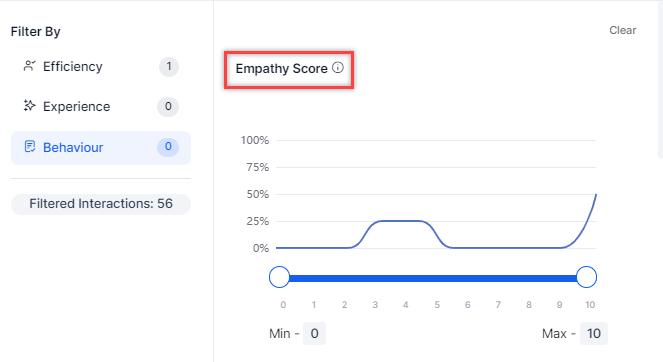
Task: Click tick label 5 under the slider
Action: pyautogui.click(x=437, y=305)
